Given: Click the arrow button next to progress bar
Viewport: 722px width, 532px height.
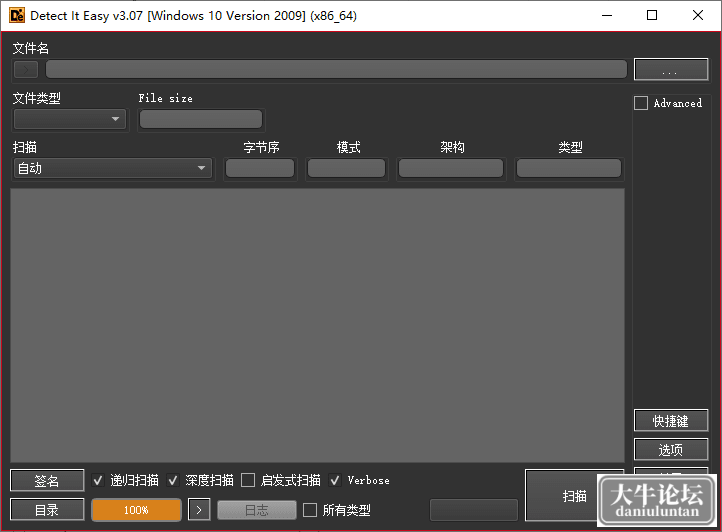Looking at the screenshot, I should 199,510.
